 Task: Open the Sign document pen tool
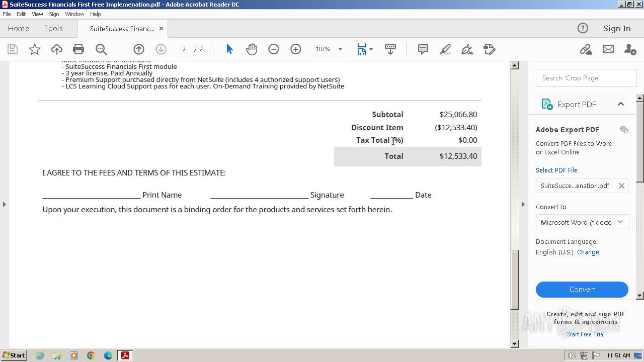(x=467, y=49)
